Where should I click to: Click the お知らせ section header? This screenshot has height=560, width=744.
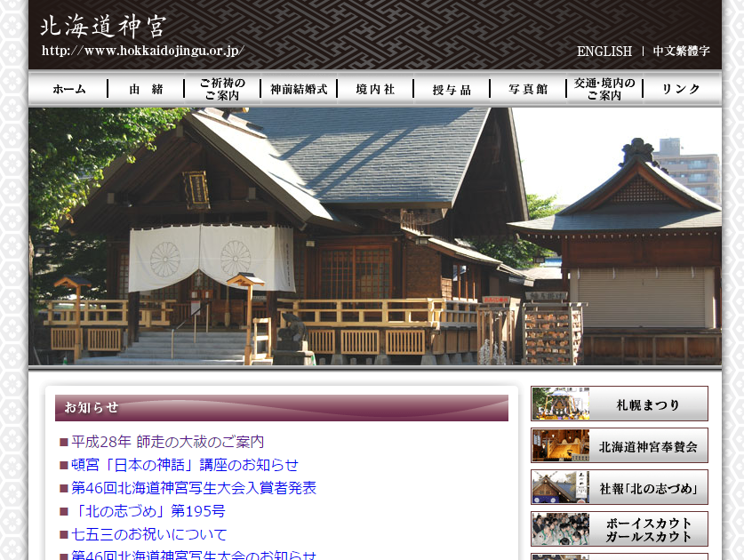coord(282,408)
